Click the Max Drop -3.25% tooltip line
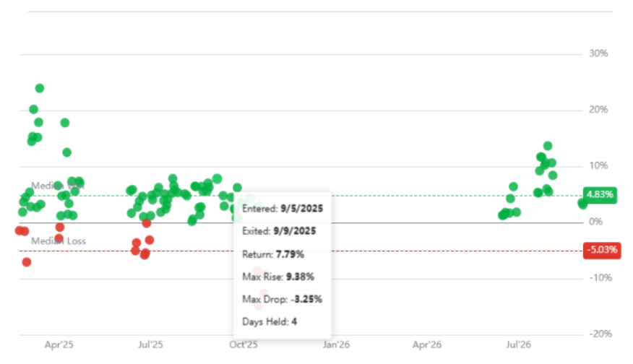The height and width of the screenshot is (364, 633). coord(282,300)
